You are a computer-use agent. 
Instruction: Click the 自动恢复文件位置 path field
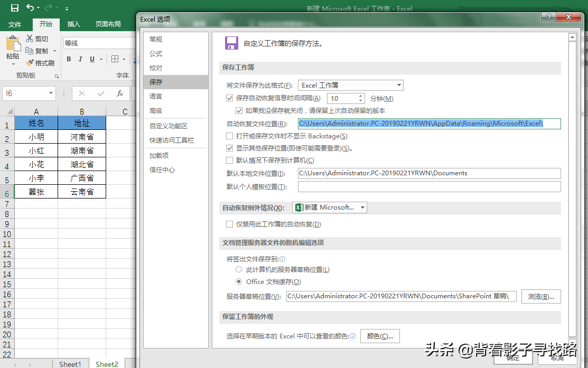[x=430, y=124]
